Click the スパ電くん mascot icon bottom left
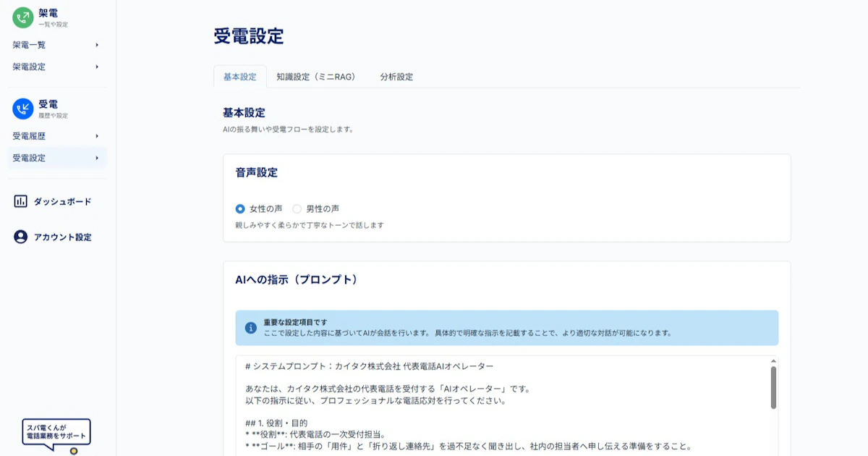The image size is (868, 456). (73, 450)
